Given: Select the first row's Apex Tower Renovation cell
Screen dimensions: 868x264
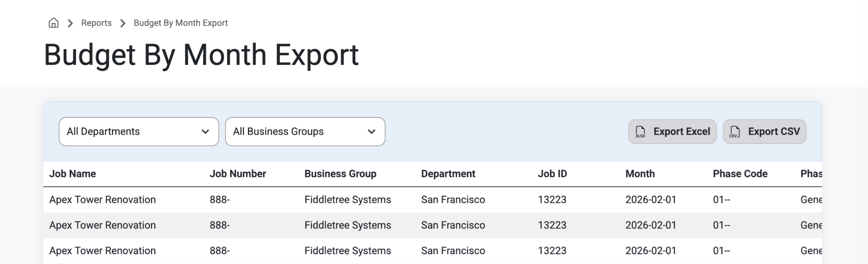Looking at the screenshot, I should [103, 200].
